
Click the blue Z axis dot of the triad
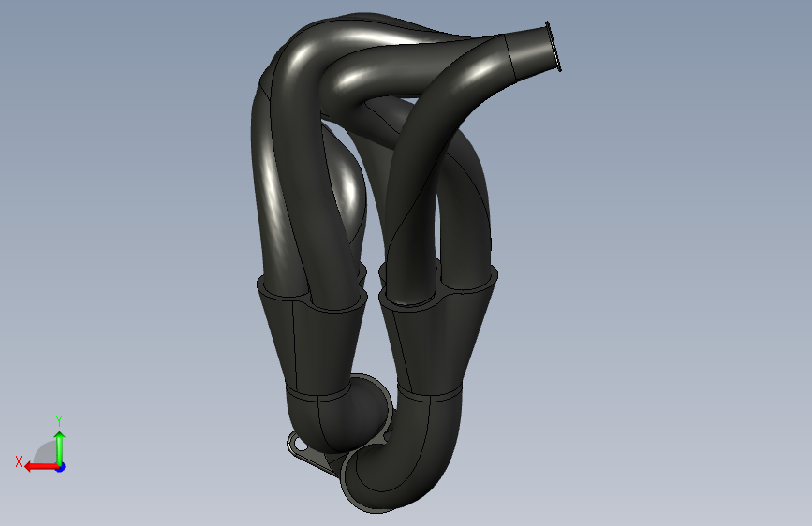click(61, 467)
